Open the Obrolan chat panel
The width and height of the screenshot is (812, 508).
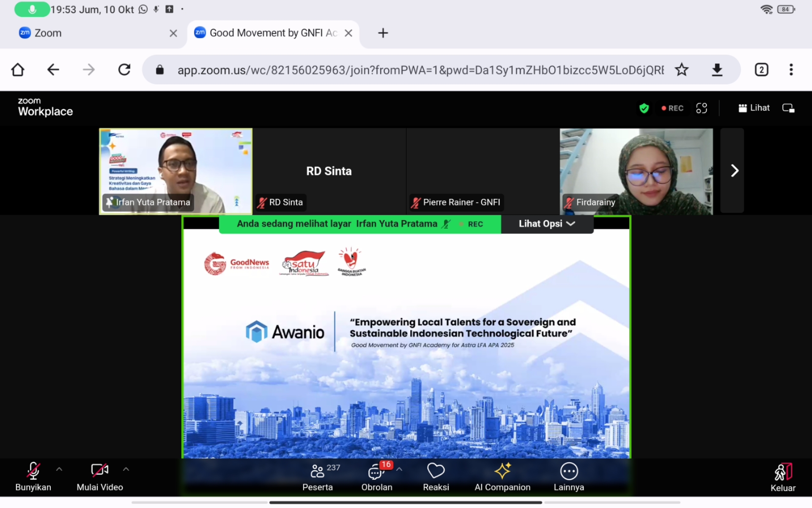click(x=376, y=471)
